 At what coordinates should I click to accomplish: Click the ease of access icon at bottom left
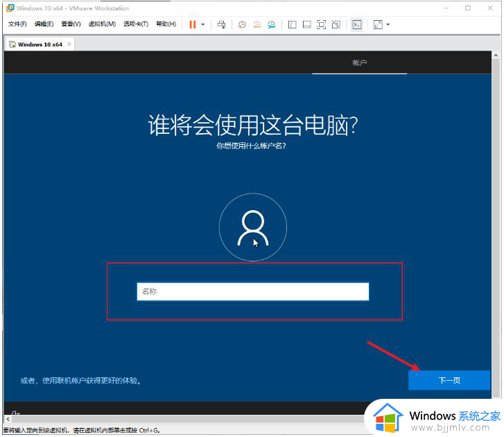tap(15, 413)
